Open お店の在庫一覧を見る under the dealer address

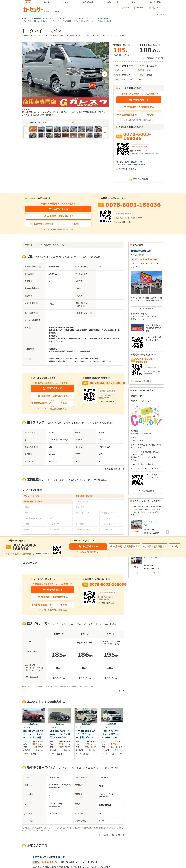click(126, 169)
